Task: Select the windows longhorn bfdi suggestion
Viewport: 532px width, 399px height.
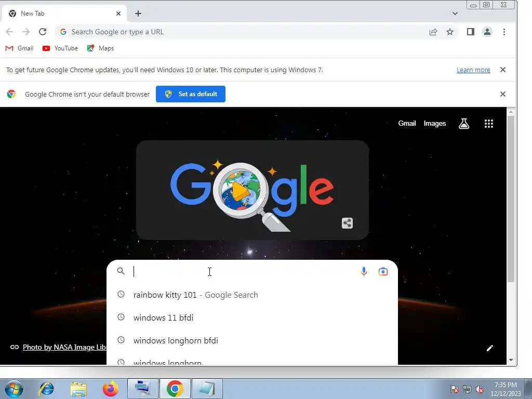Action: click(x=252, y=340)
